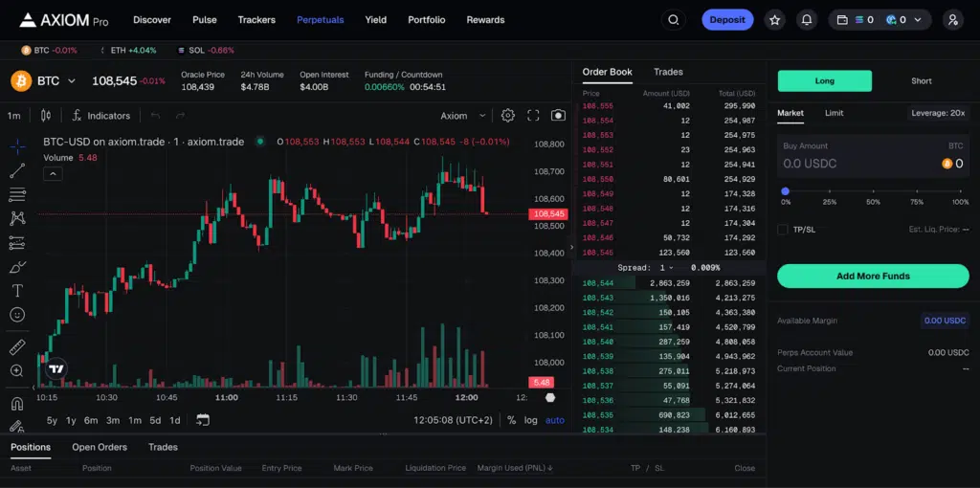
Task: Open the favorites star icon
Action: click(x=775, y=20)
